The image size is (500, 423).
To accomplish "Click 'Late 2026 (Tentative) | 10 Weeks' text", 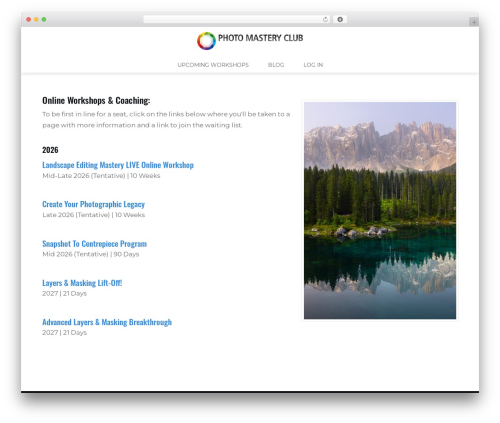I will click(x=94, y=215).
